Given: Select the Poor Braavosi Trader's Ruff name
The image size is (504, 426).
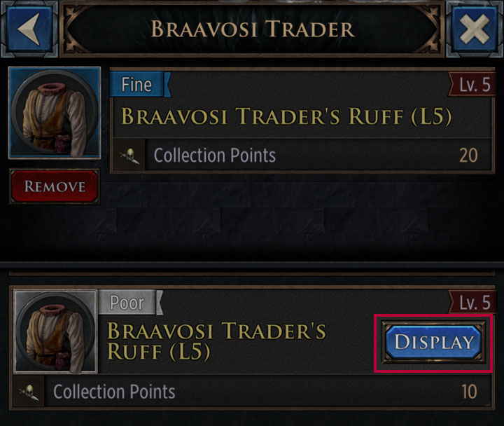Looking at the screenshot, I should [216, 340].
